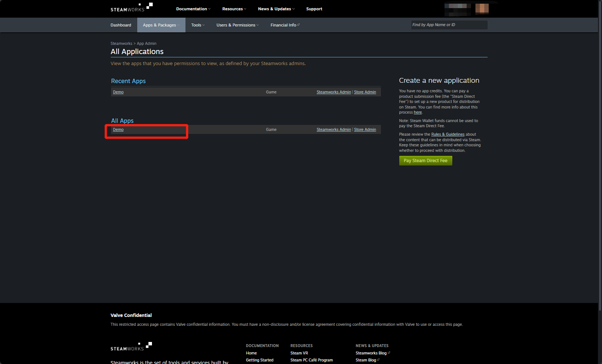Open the Demo app under Recent Apps
The width and height of the screenshot is (602, 364).
tap(118, 92)
